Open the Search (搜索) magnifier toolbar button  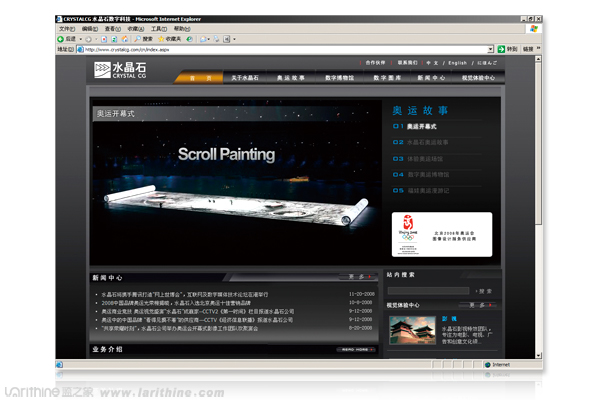[x=143, y=39]
